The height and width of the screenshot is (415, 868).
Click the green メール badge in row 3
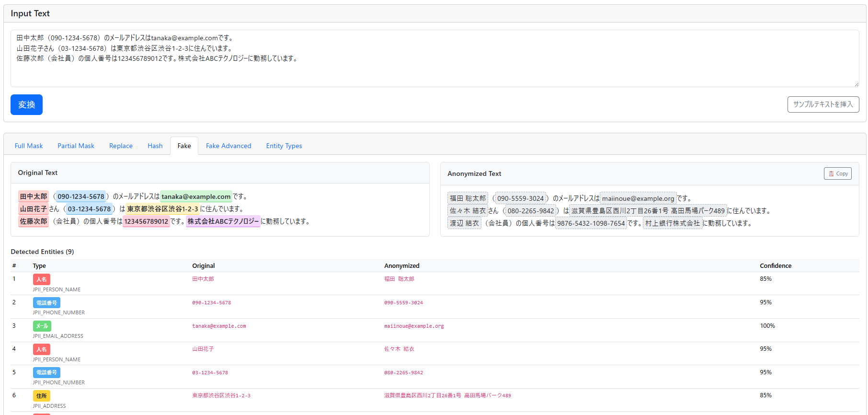coord(42,326)
